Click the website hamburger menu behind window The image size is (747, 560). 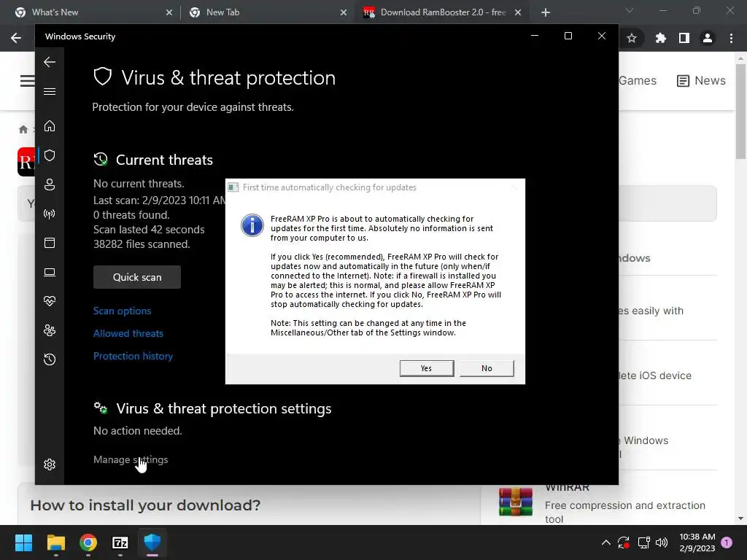pyautogui.click(x=27, y=80)
